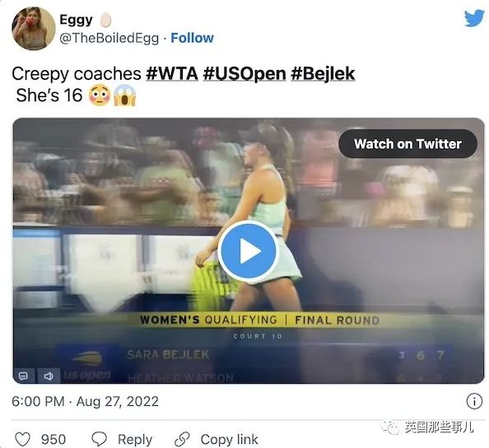View the 950 likes count
This screenshot has height=448, width=489.
[54, 439]
